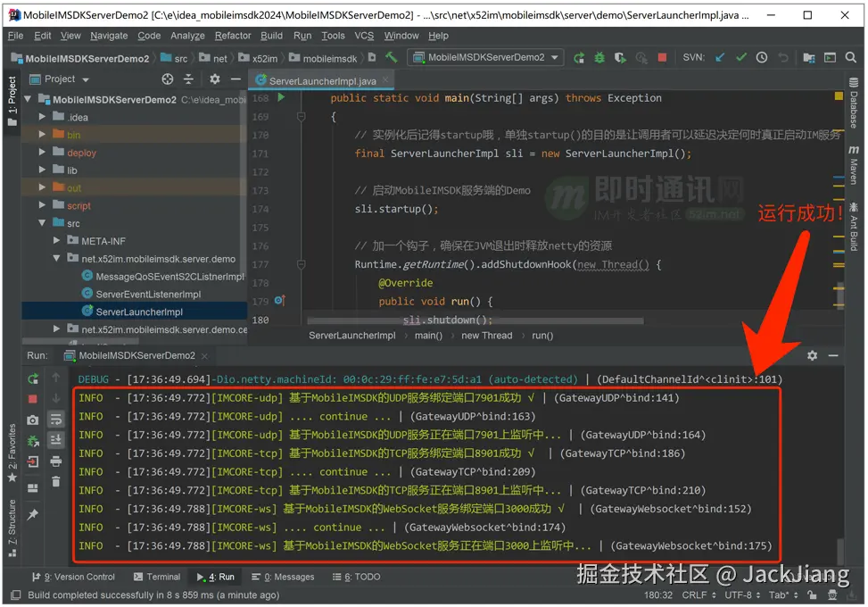The width and height of the screenshot is (868, 607).
Task: Open Project Structure from the toolbar icon
Action: [809, 58]
